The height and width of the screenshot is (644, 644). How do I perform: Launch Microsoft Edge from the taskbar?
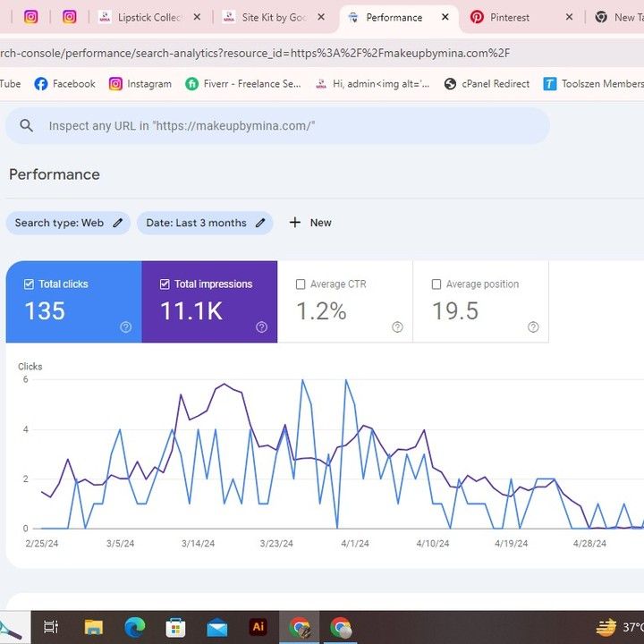[135, 627]
